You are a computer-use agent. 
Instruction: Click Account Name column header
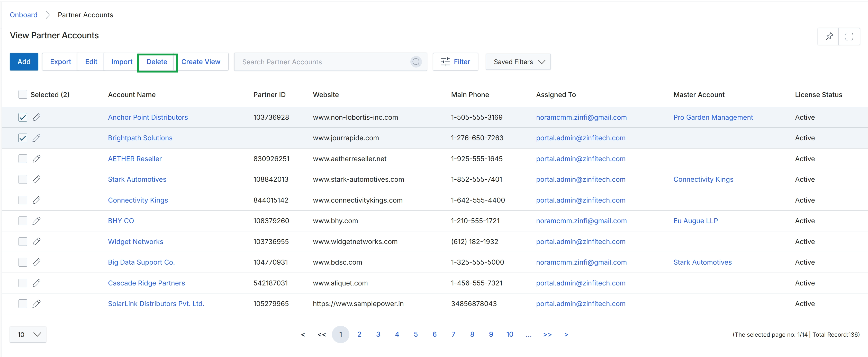(x=132, y=94)
